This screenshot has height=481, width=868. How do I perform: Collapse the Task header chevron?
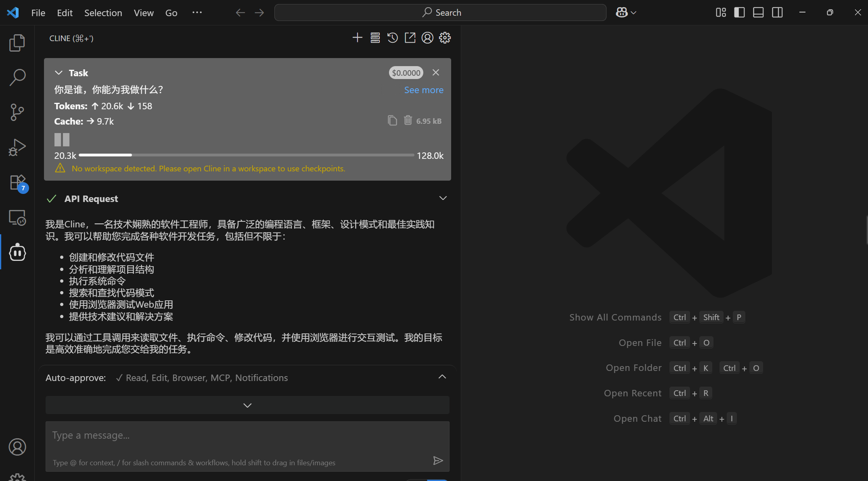tap(59, 73)
